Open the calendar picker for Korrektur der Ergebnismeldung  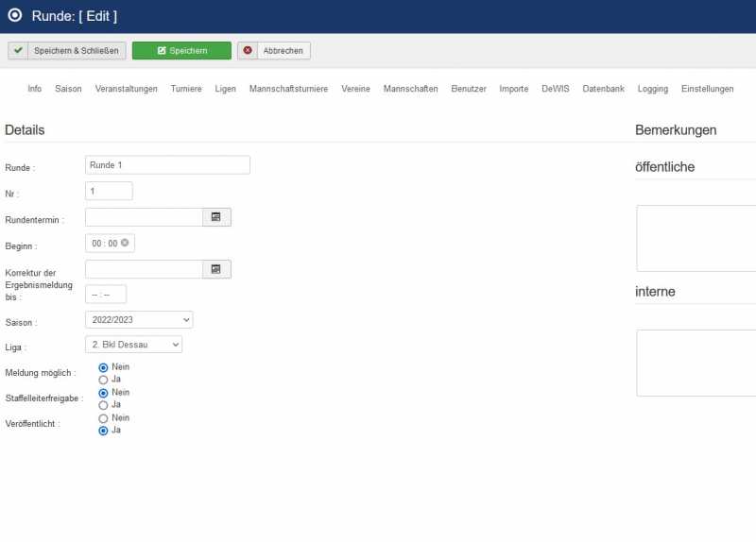click(216, 269)
